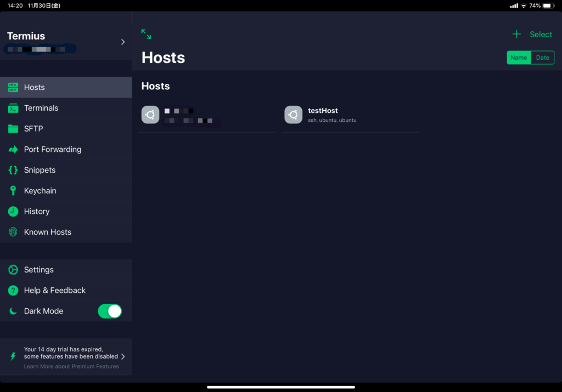Tap the battery icon in status bar
Screen dimensions: 562x392
[x=548, y=5]
